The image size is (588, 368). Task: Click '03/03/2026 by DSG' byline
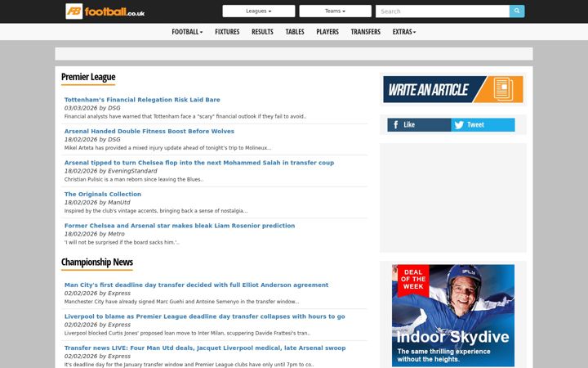(92, 108)
